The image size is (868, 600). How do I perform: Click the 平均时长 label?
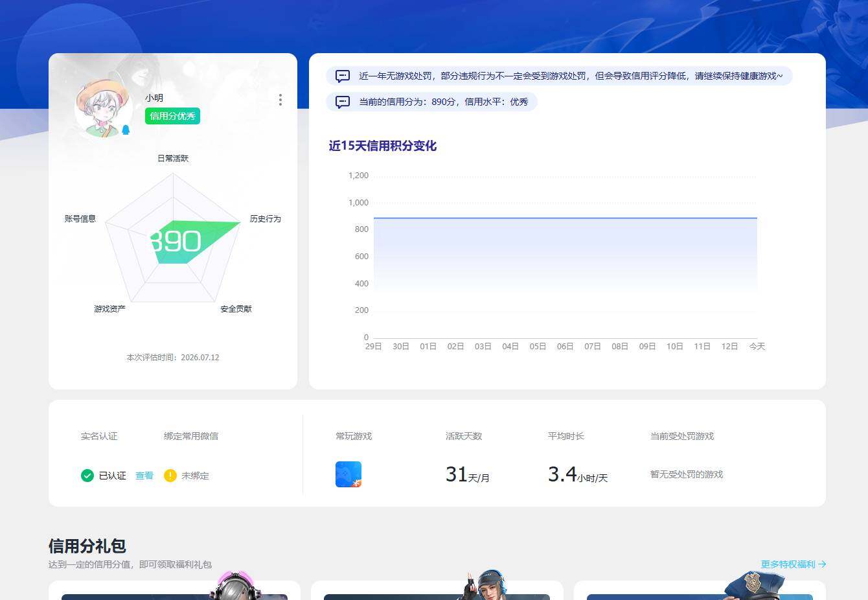[x=566, y=436]
